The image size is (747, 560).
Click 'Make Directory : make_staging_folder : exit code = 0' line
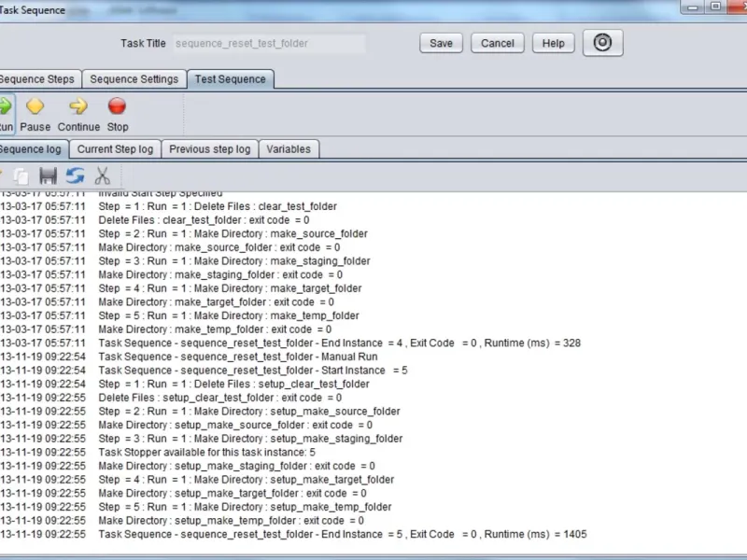pyautogui.click(x=220, y=274)
